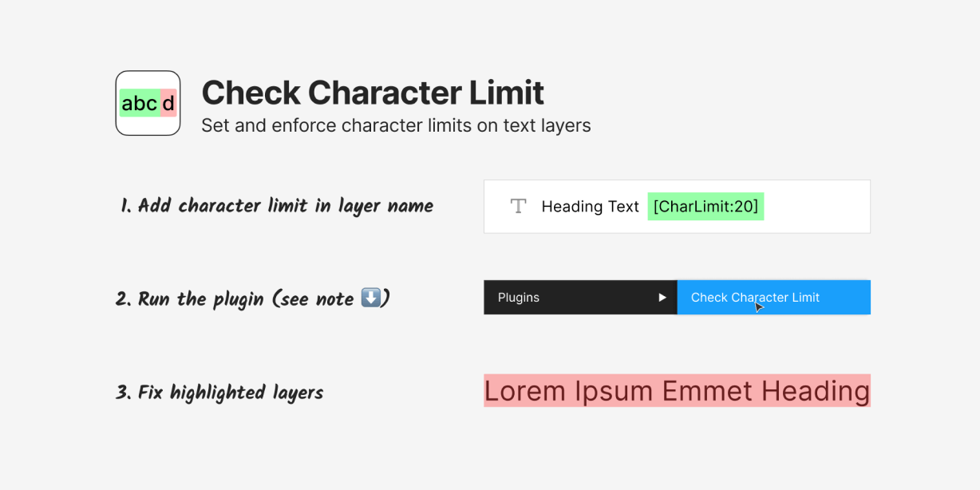The height and width of the screenshot is (490, 980).
Task: Click the green [CharLimit:20] tag
Action: [705, 207]
